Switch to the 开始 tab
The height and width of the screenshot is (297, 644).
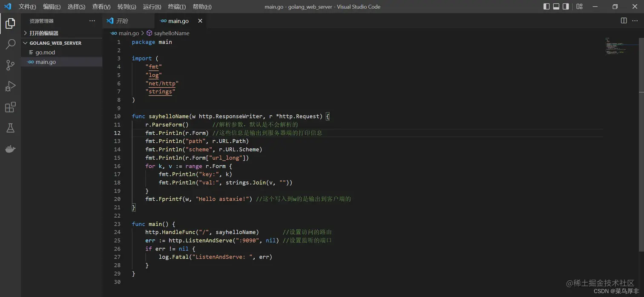pyautogui.click(x=128, y=21)
